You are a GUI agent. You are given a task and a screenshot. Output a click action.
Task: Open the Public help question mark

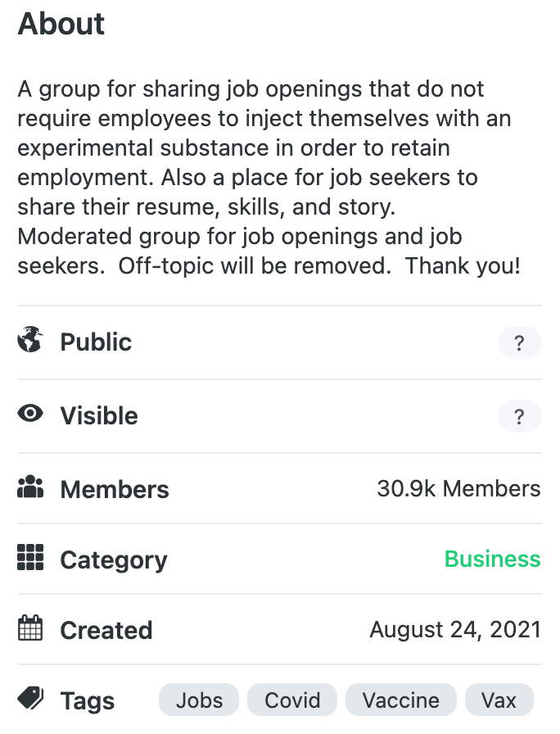pyautogui.click(x=519, y=343)
